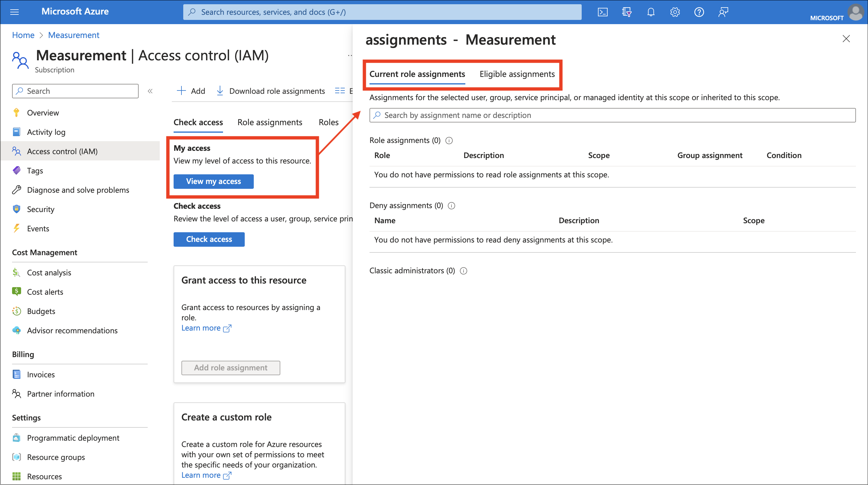
Task: Click the View my access button
Action: pos(213,181)
